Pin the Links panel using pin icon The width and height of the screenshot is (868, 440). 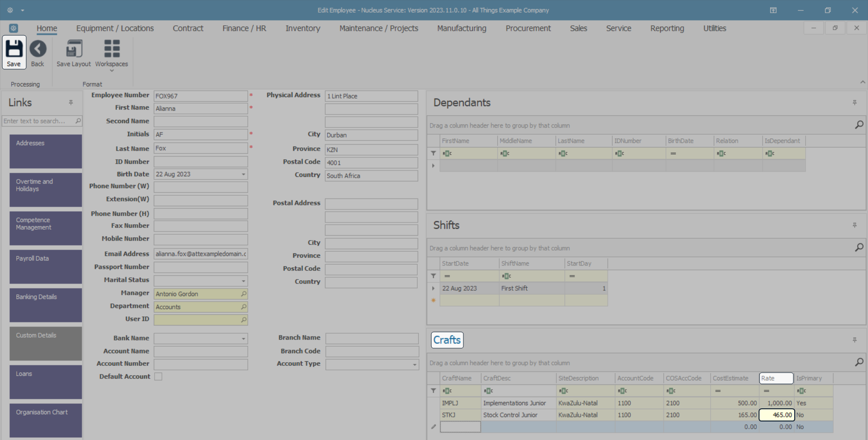point(71,103)
